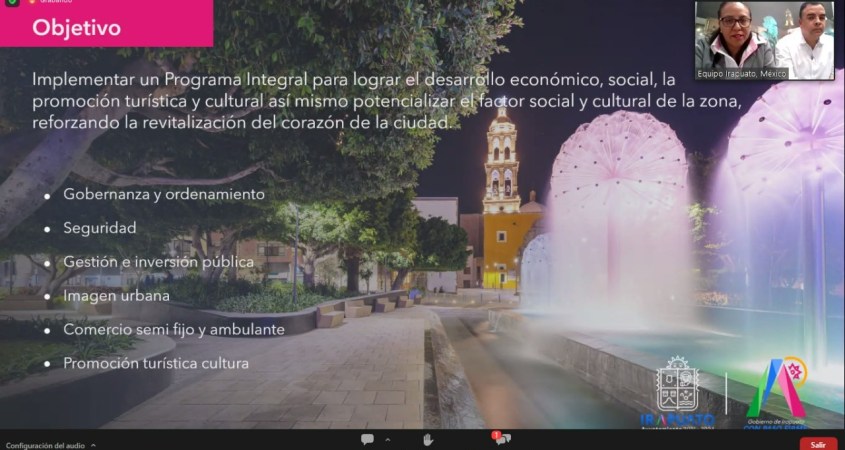
Task: Click the Objetivo slide title
Action: coord(77,28)
